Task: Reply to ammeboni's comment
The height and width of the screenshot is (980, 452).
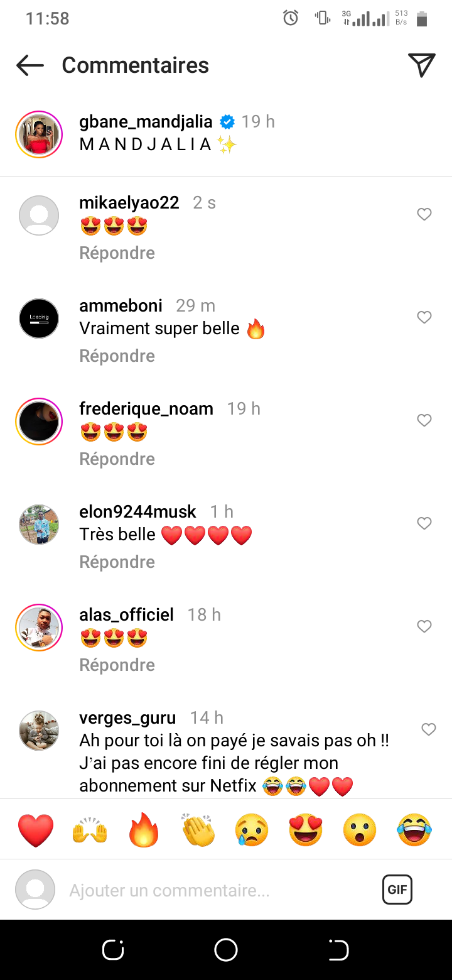Action: pyautogui.click(x=117, y=356)
